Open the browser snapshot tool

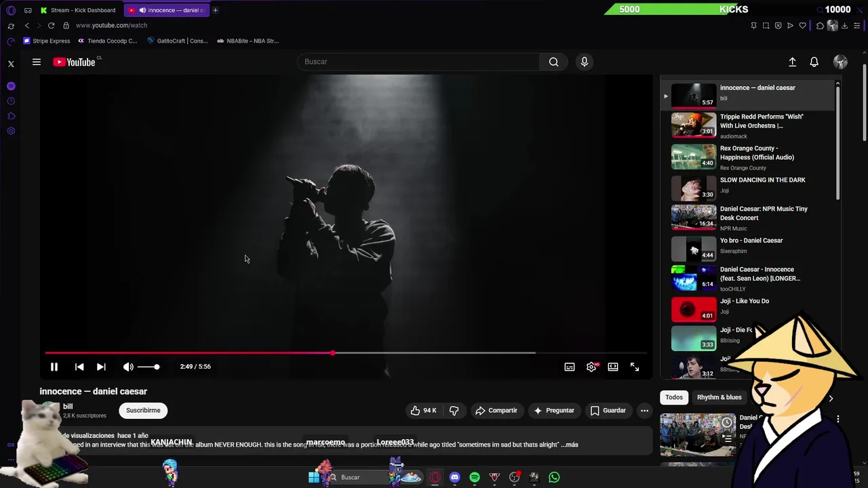point(766,26)
